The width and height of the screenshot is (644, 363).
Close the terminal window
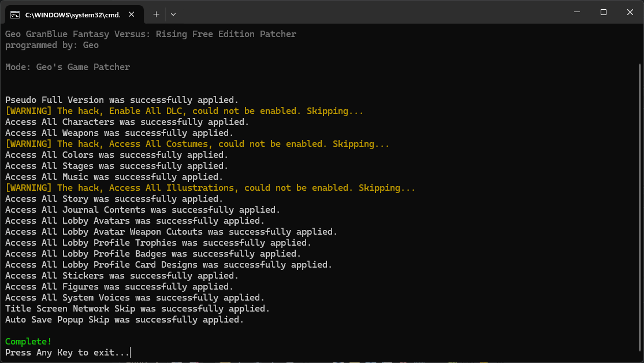(x=630, y=12)
